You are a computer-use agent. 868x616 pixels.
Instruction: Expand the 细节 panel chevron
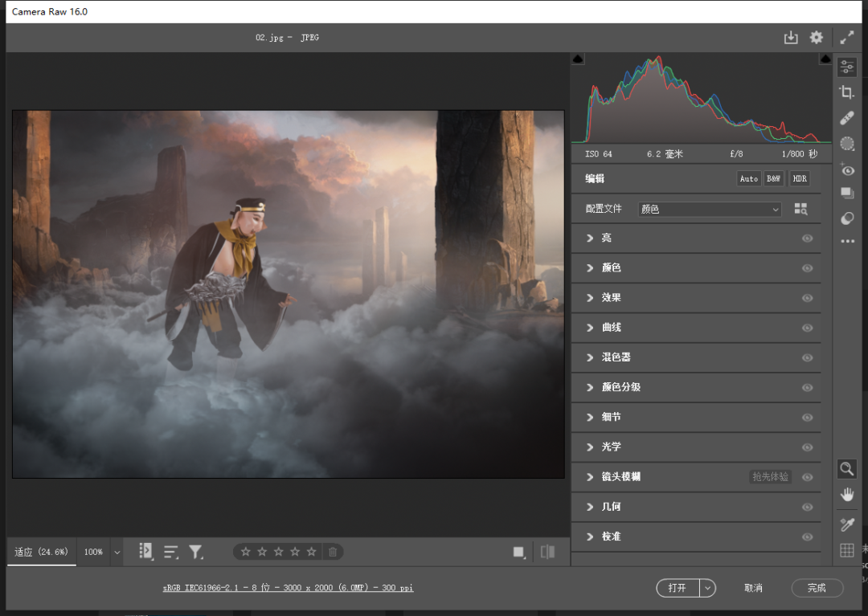[590, 418]
